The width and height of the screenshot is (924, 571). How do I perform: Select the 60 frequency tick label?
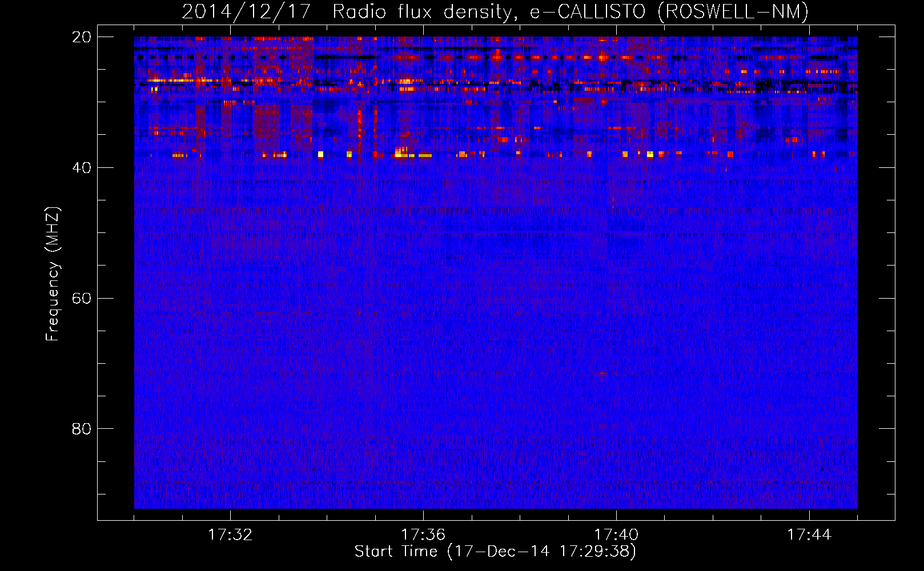tap(82, 299)
